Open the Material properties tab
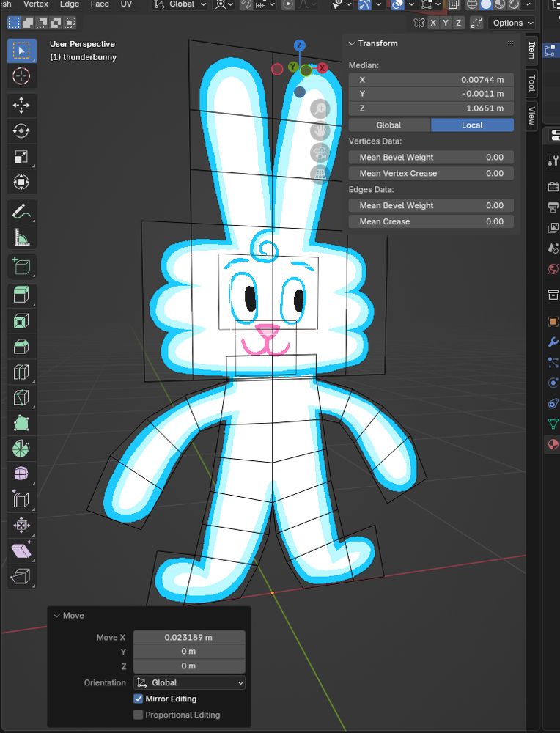Image resolution: width=560 pixels, height=733 pixels. coord(553,444)
